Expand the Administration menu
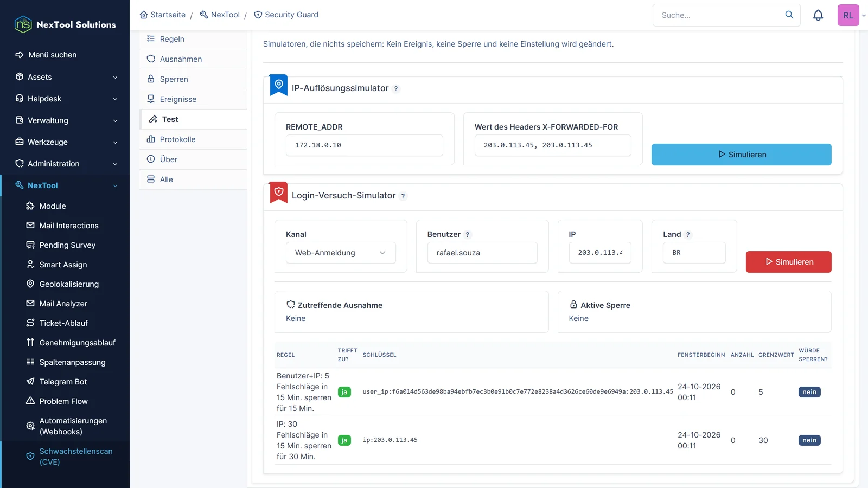868x488 pixels. pyautogui.click(x=65, y=164)
